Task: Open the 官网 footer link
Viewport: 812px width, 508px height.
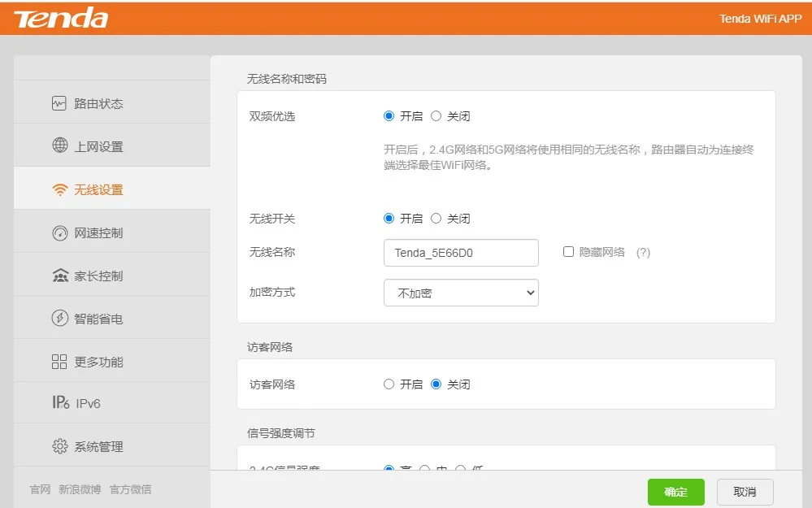Action: pyautogui.click(x=41, y=488)
